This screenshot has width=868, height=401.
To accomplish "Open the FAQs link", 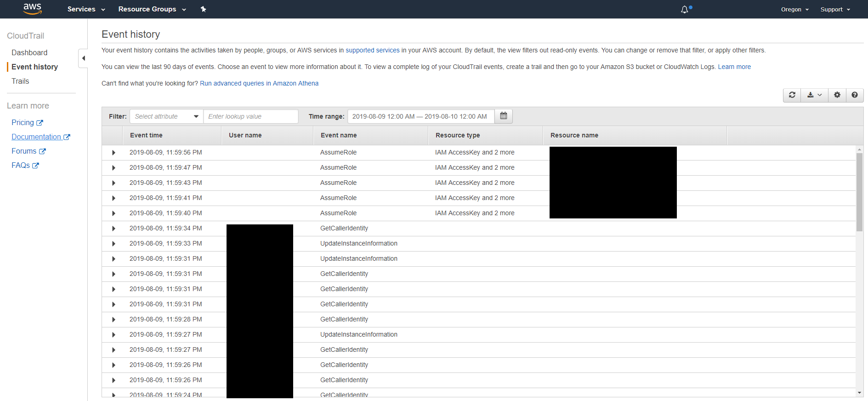I will (x=21, y=165).
